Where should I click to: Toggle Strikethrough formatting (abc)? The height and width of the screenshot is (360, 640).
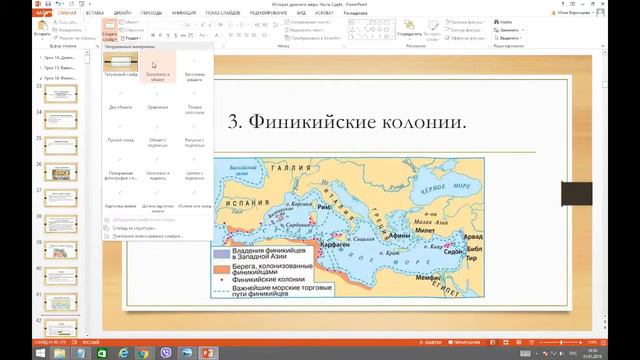(183, 36)
